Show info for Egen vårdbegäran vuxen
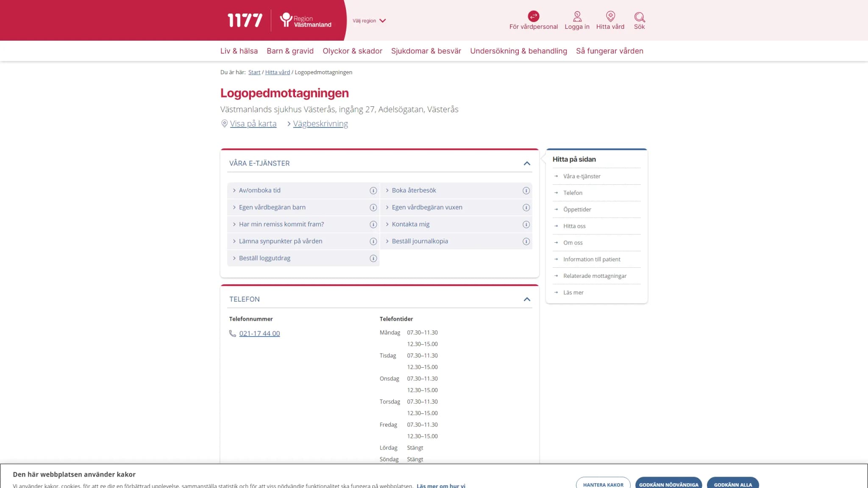Viewport: 868px width, 488px height. click(526, 208)
